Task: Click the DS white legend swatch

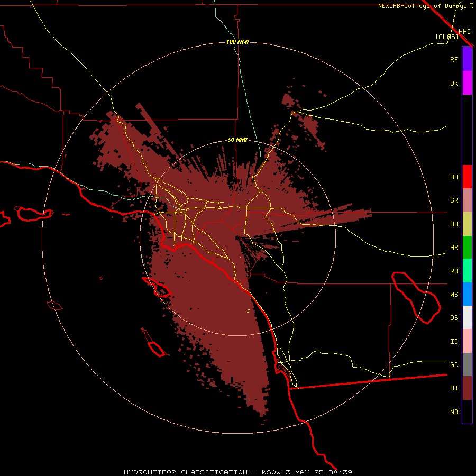Action: click(467, 317)
